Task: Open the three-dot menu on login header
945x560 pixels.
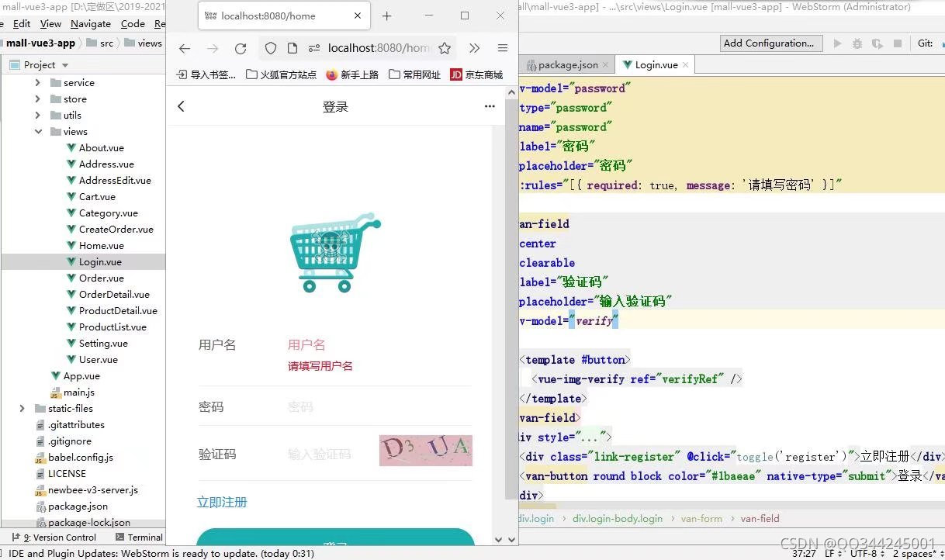Action: click(490, 106)
